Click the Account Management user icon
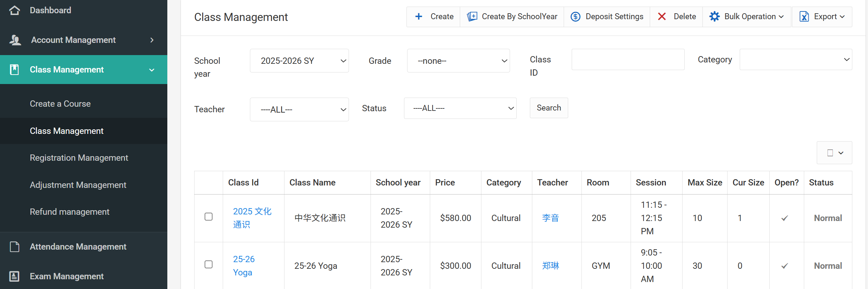Image resolution: width=868 pixels, height=289 pixels. tap(15, 40)
